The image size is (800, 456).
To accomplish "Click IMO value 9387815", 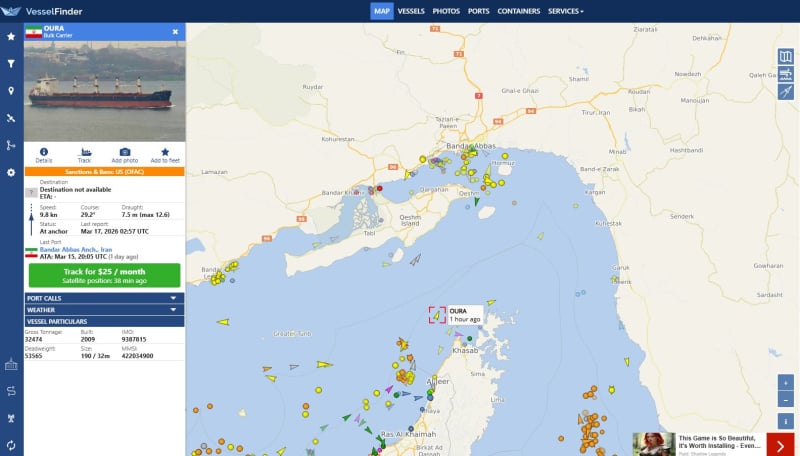I will (134, 339).
